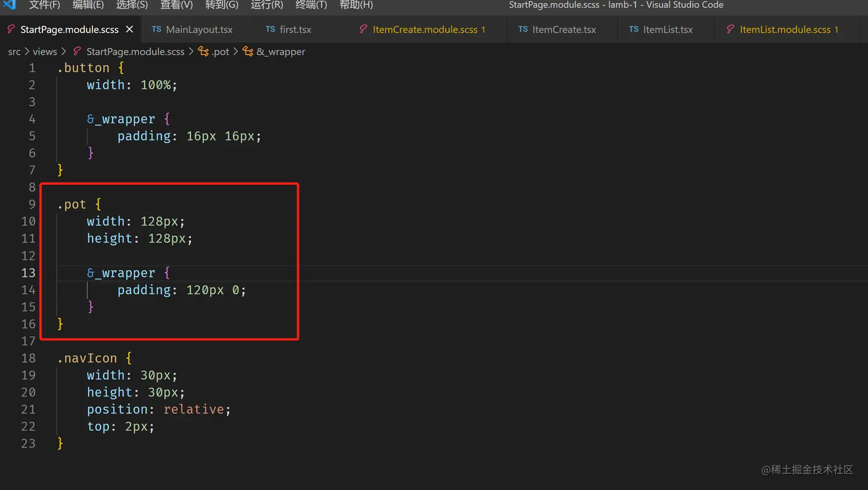
Task: Click the '.button {' selector in the code
Action: pos(91,68)
